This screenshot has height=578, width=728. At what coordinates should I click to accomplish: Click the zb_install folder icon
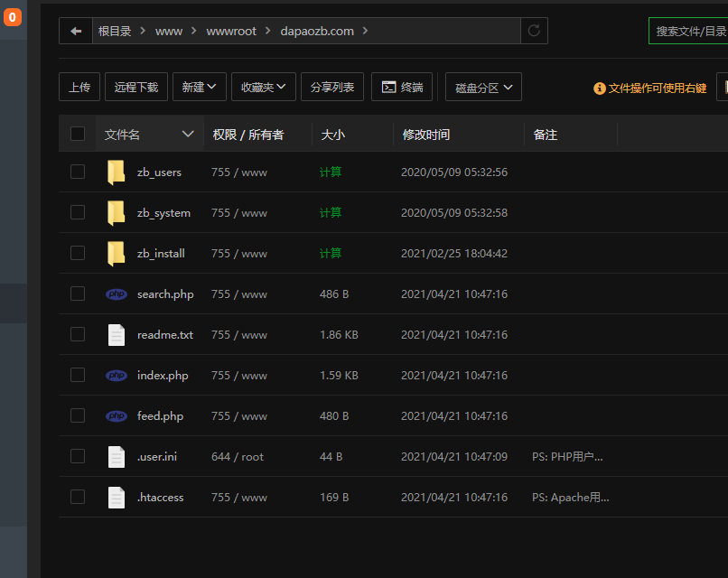coord(117,254)
